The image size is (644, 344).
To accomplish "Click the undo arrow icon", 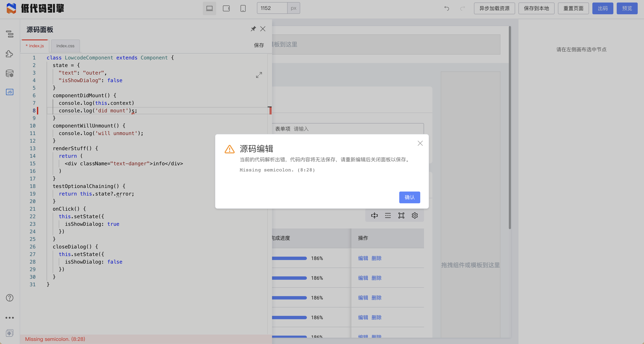I will pos(447,9).
